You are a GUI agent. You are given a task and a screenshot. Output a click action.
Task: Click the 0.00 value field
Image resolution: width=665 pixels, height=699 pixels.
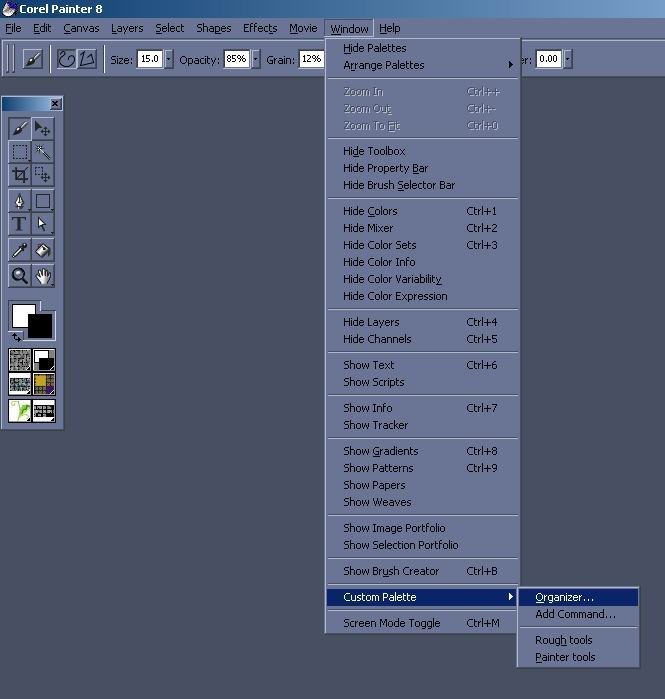(x=548, y=59)
